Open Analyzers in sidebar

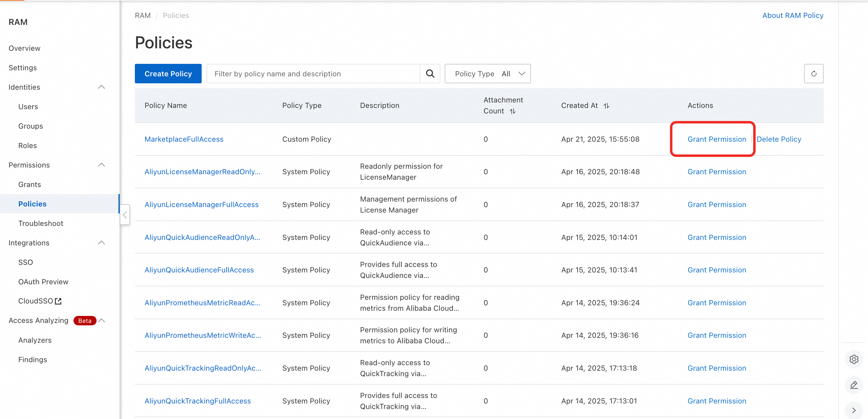click(35, 340)
